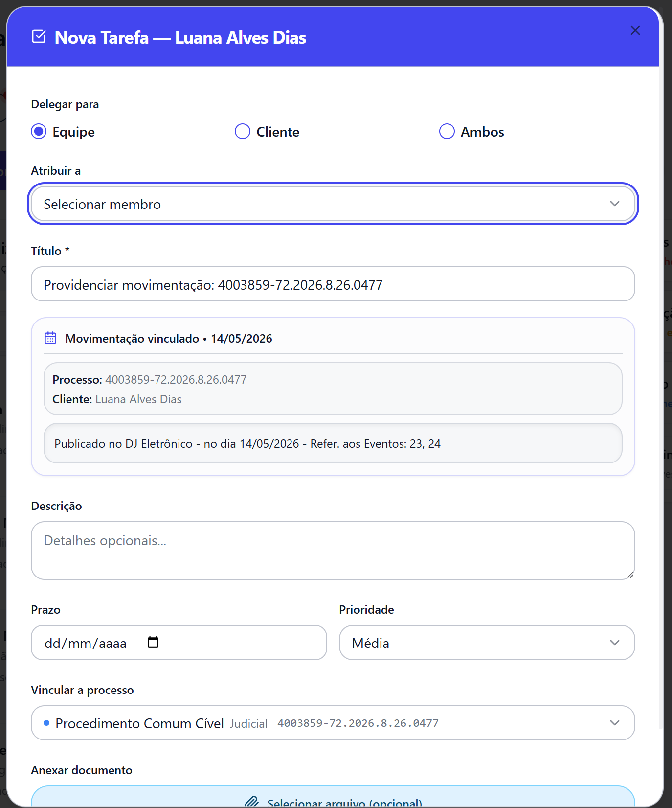
Task: Click the paperclip attach icon
Action: (x=251, y=802)
